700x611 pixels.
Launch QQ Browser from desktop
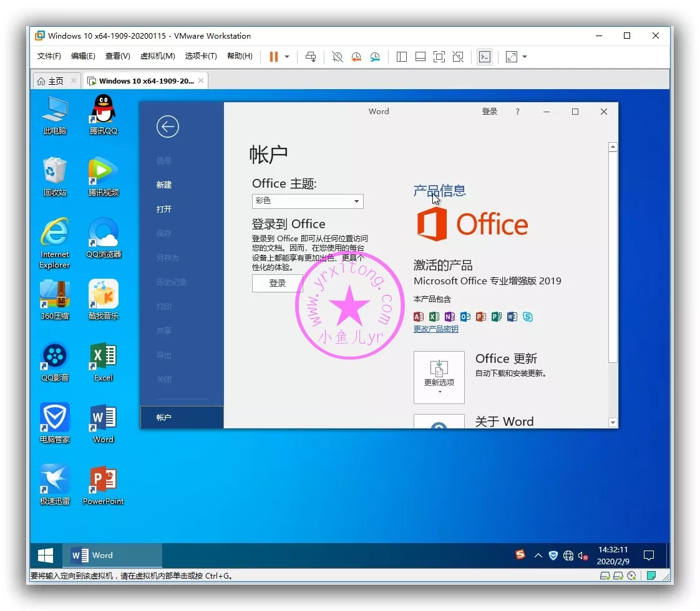point(104,236)
